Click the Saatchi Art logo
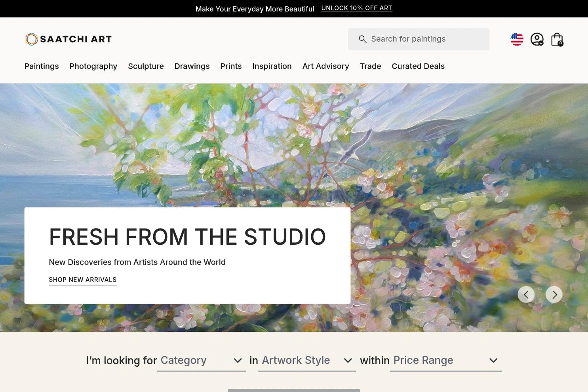 tap(69, 39)
